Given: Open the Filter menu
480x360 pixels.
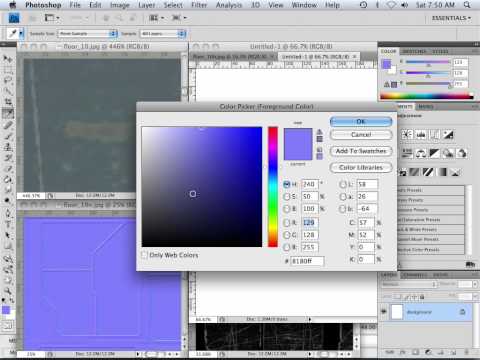Looking at the screenshot, I should (x=199, y=5).
